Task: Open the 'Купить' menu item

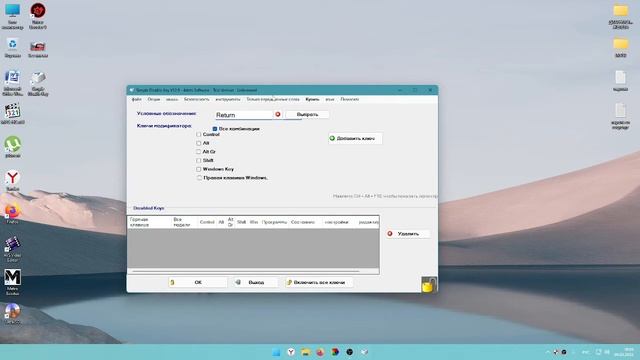Action: coord(312,99)
